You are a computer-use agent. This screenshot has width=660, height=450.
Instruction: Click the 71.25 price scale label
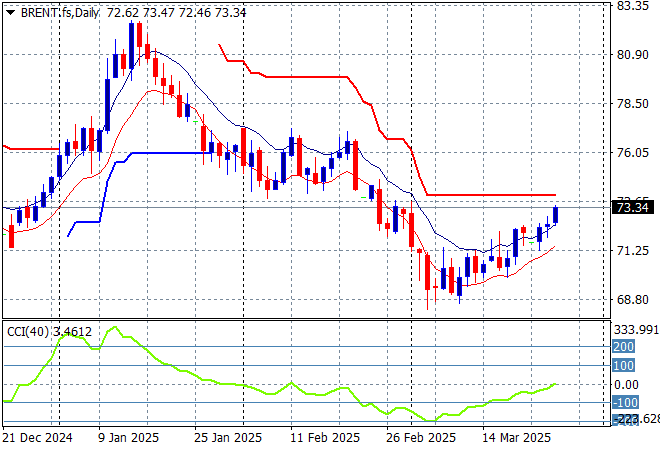[x=632, y=251]
